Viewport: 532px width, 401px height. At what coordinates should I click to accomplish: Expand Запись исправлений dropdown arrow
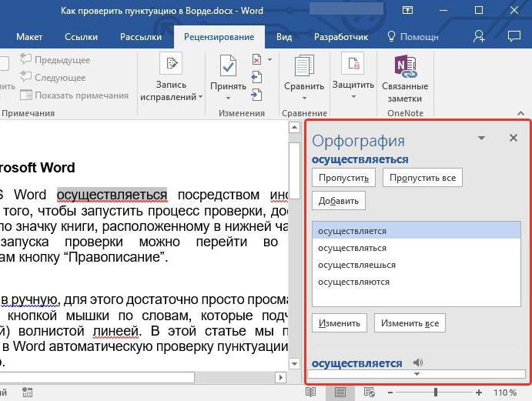[200, 97]
